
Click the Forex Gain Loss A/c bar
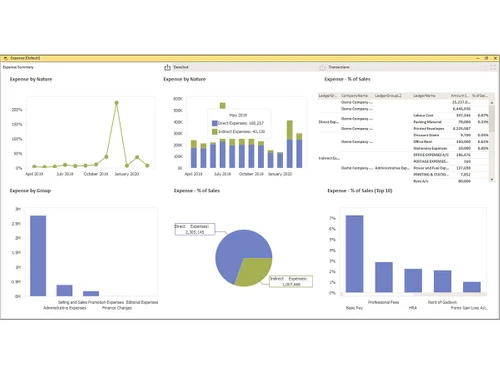tap(472, 287)
